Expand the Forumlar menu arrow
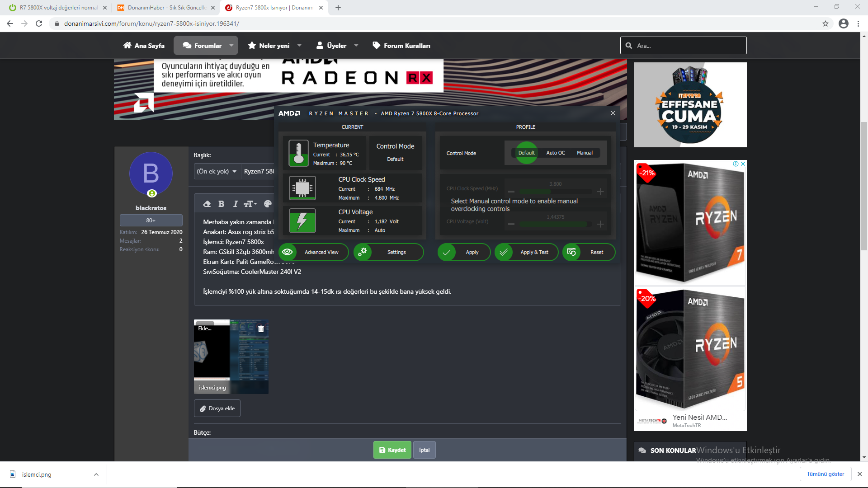The image size is (868, 488). click(x=231, y=46)
